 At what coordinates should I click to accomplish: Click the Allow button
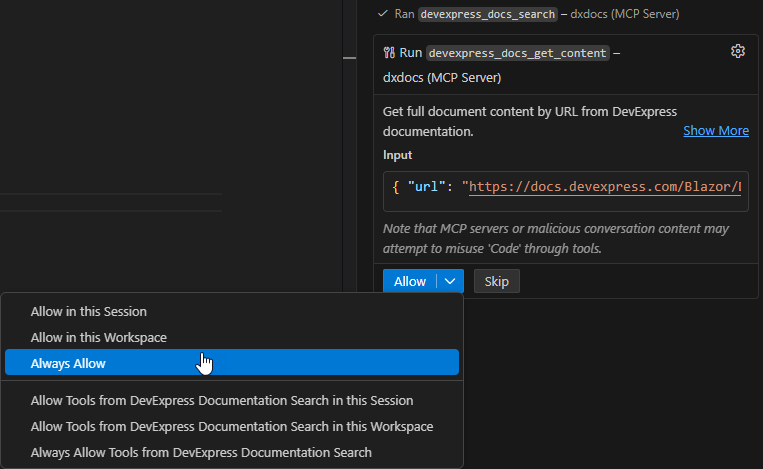point(410,281)
